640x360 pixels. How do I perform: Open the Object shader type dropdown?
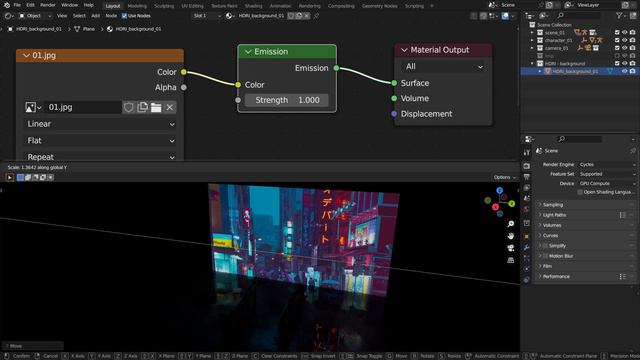(x=35, y=16)
